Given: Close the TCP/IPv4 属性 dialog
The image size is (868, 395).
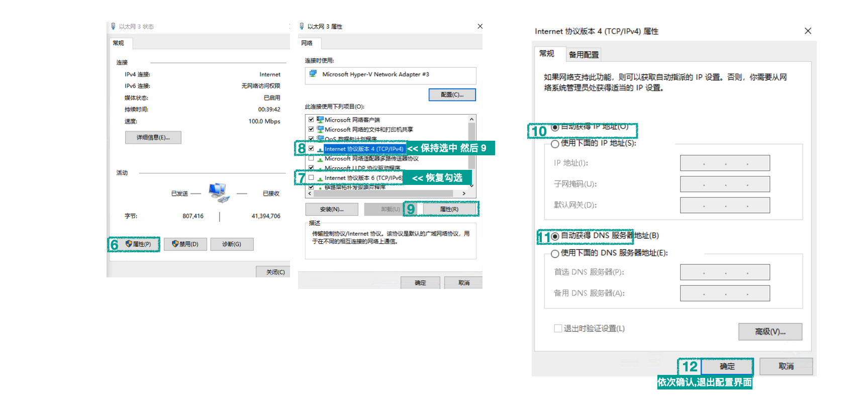Looking at the screenshot, I should (808, 31).
